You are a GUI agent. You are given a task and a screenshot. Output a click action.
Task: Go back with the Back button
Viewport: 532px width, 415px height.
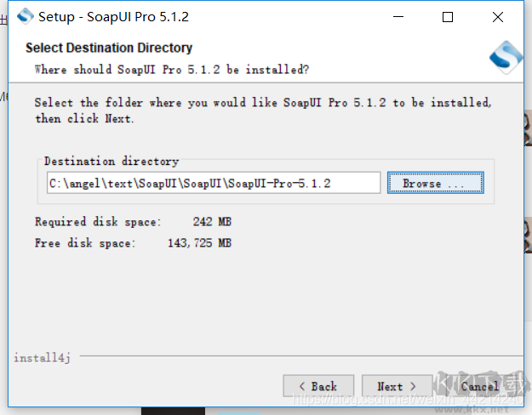(x=317, y=386)
